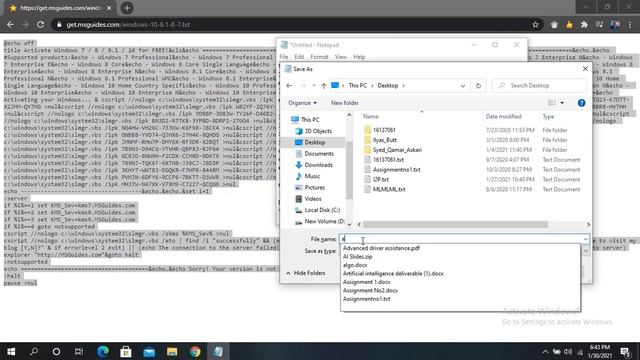Go back in the Save As dialog
This screenshot has height=360, width=640.
289,86
